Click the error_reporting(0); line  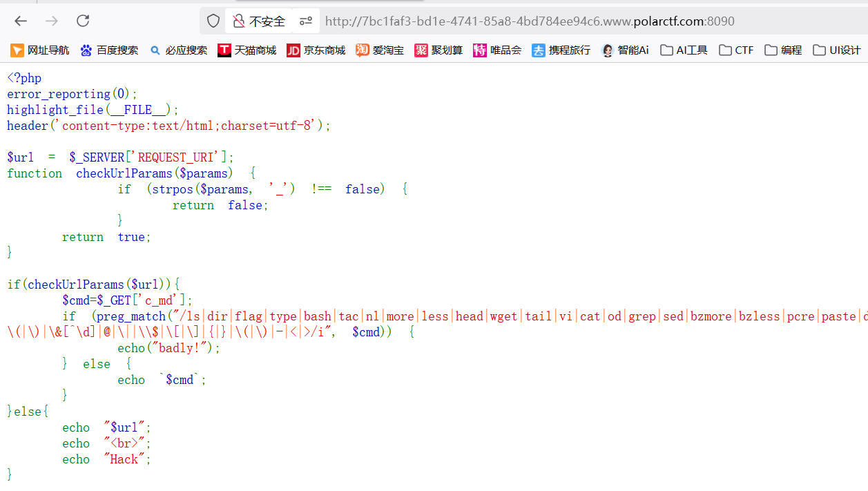tap(73, 94)
